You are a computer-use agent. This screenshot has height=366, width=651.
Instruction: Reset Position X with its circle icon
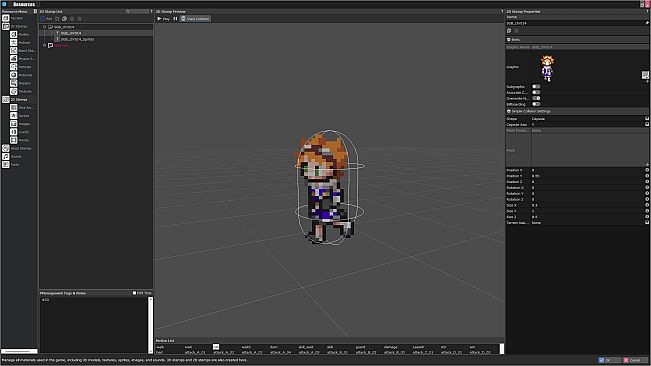point(647,170)
